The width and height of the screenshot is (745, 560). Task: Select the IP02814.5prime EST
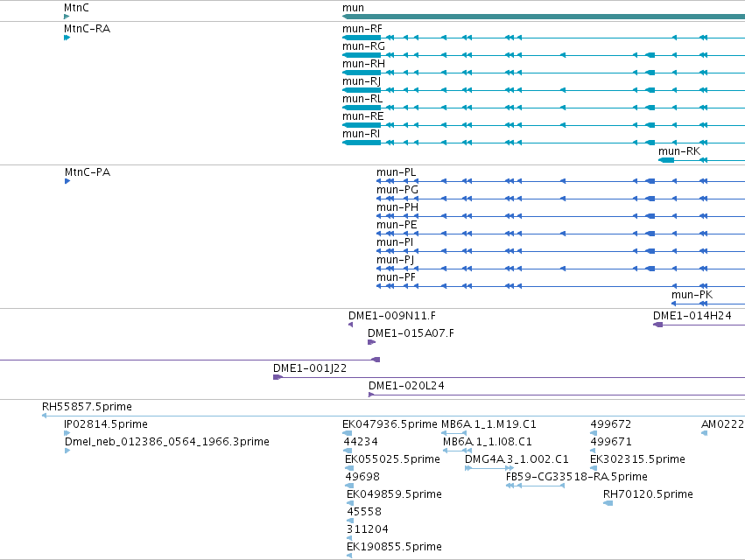click(x=67, y=433)
